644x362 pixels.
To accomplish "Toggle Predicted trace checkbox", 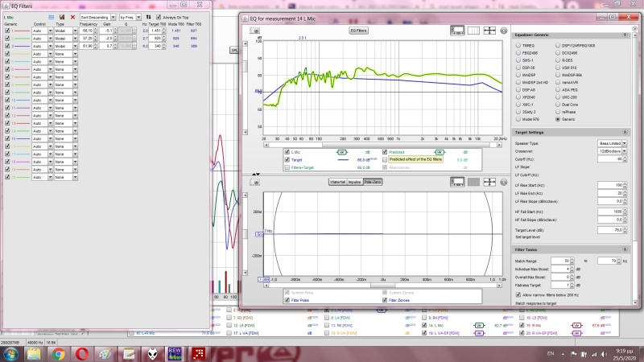I will 385,152.
